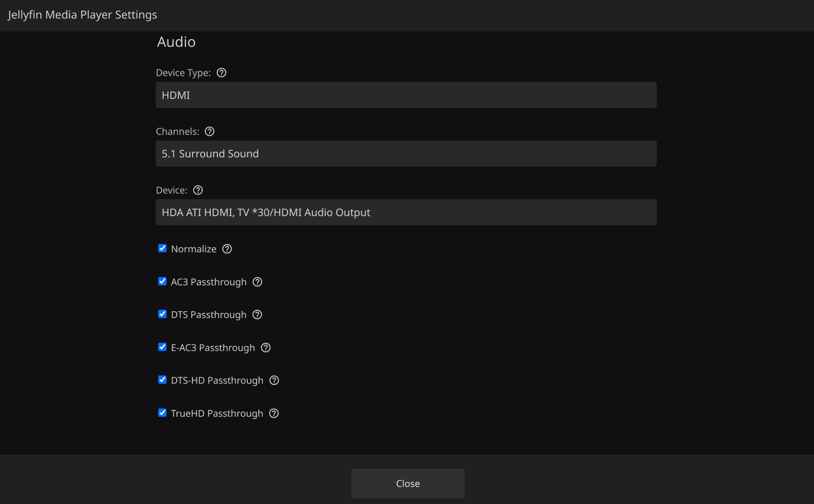The width and height of the screenshot is (814, 504).
Task: Click TrueHD Passthrough help icon
Action: (x=274, y=413)
